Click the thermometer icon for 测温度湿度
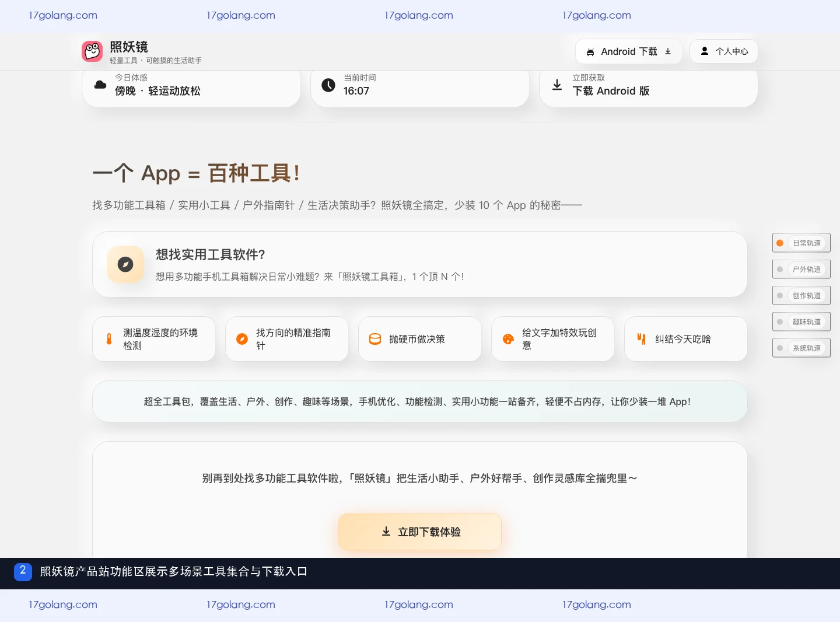This screenshot has width=840, height=622. coord(109,339)
